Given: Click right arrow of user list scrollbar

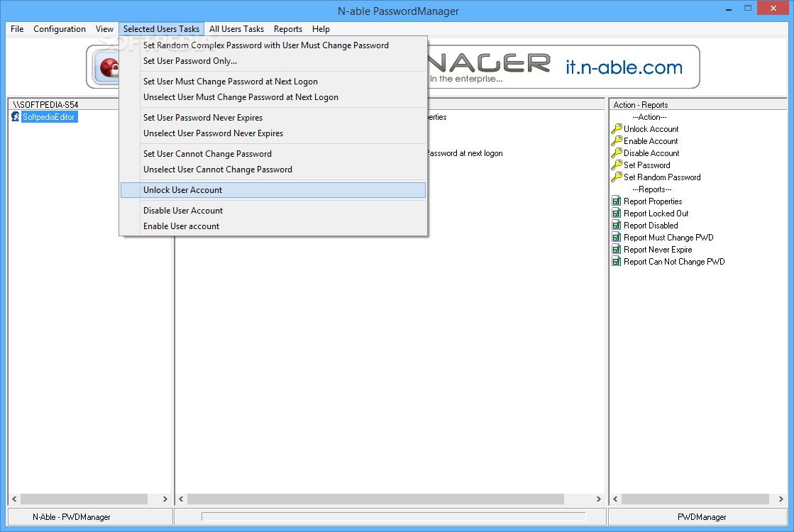Looking at the screenshot, I should [165, 499].
